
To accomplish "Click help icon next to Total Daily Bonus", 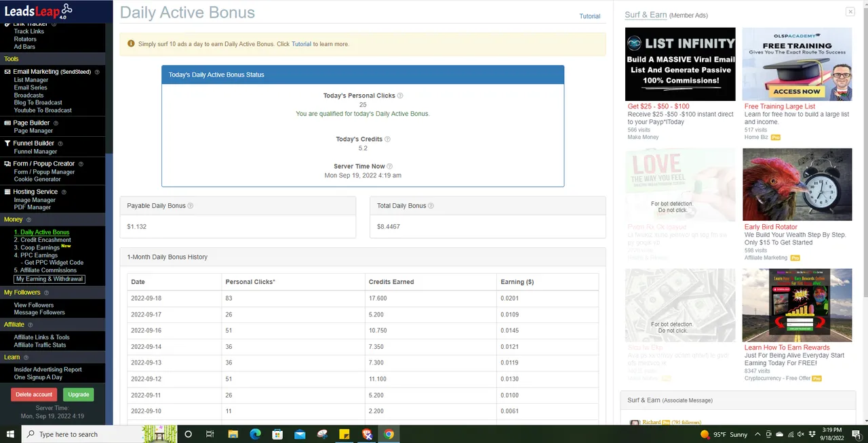I will pyautogui.click(x=431, y=206).
